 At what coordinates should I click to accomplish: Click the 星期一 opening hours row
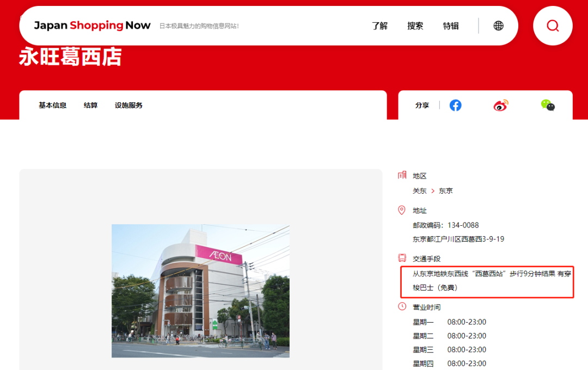(x=449, y=322)
